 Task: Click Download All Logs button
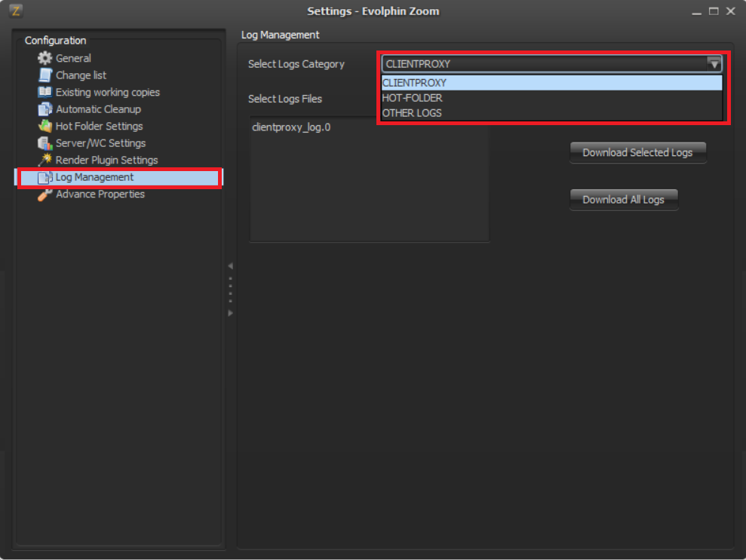point(623,200)
